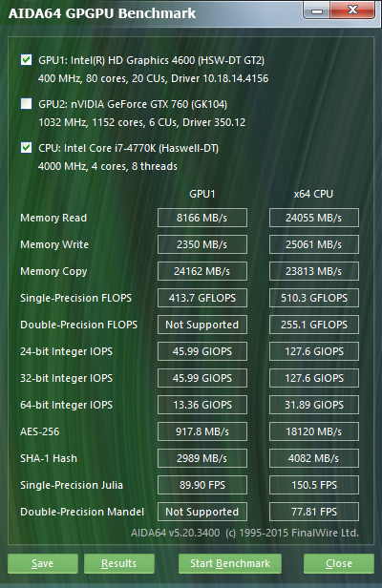The height and width of the screenshot is (588, 382).
Task: Click the GPU1 64-bit Integer IOPS result
Action: pos(202,405)
